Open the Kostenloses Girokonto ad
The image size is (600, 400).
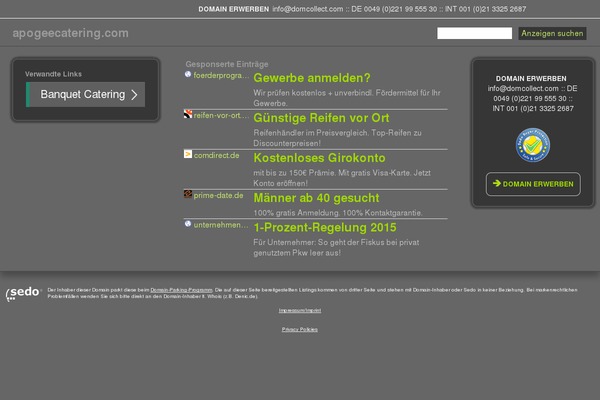click(x=320, y=158)
